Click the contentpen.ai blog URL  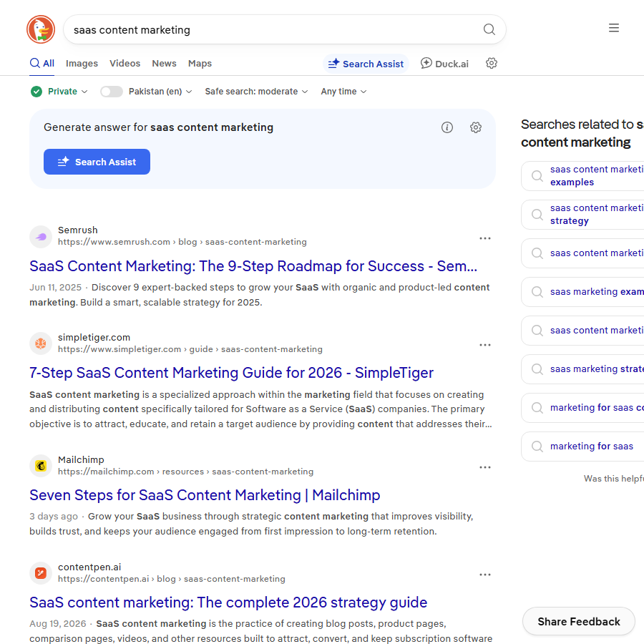click(172, 579)
